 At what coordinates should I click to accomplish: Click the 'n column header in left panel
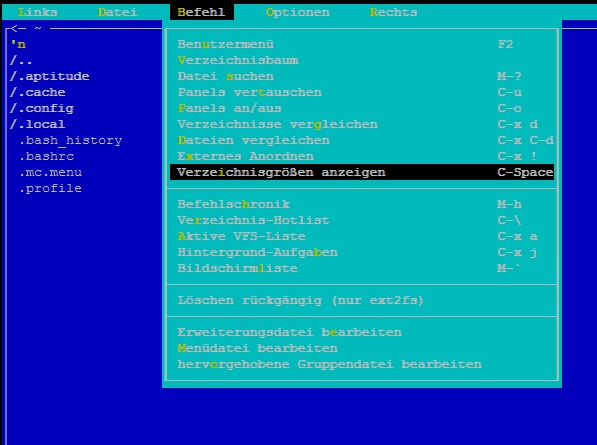point(18,44)
